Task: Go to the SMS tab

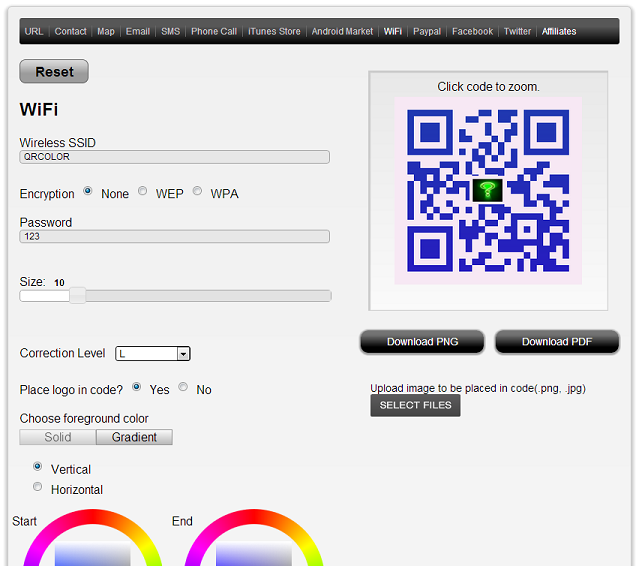Action: [170, 31]
